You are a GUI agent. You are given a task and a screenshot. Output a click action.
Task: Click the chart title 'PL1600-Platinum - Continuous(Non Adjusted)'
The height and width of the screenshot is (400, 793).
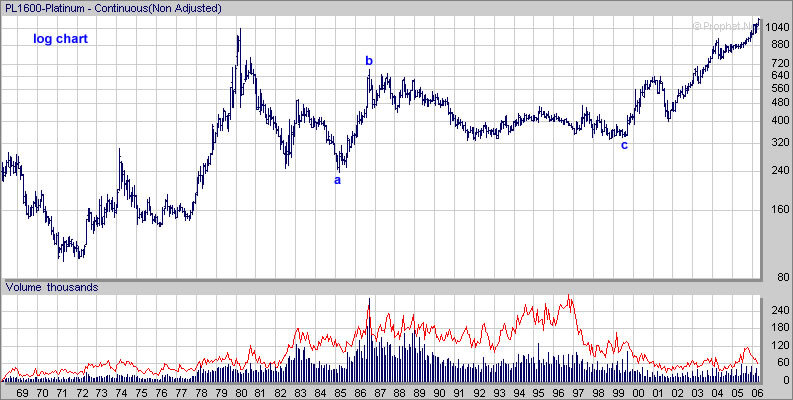[x=113, y=8]
